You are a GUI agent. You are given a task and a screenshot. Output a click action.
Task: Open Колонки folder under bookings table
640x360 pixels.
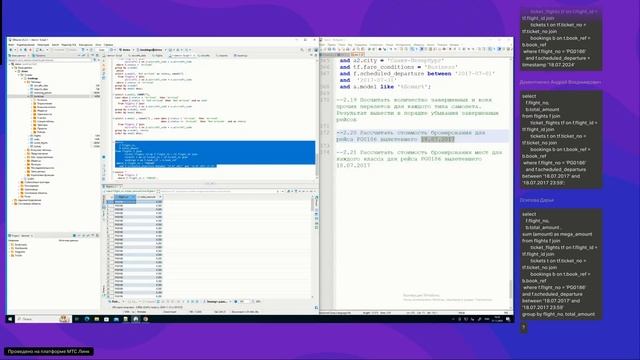point(42,100)
